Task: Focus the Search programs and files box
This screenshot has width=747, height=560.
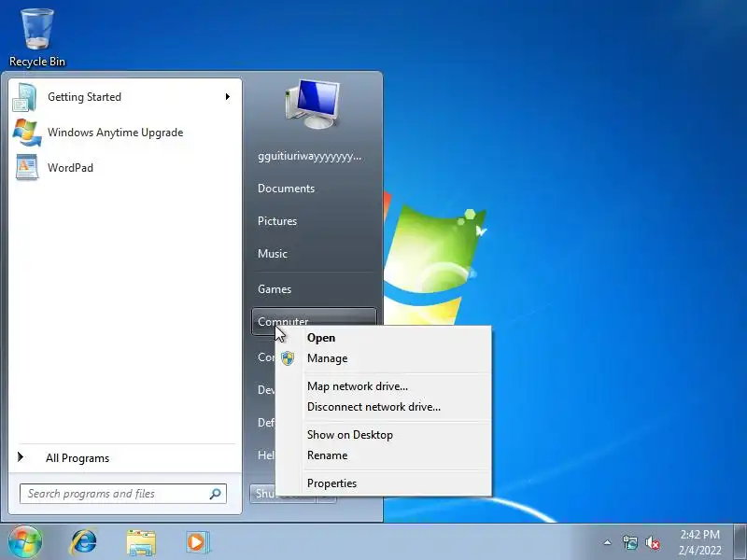Action: tap(123, 494)
